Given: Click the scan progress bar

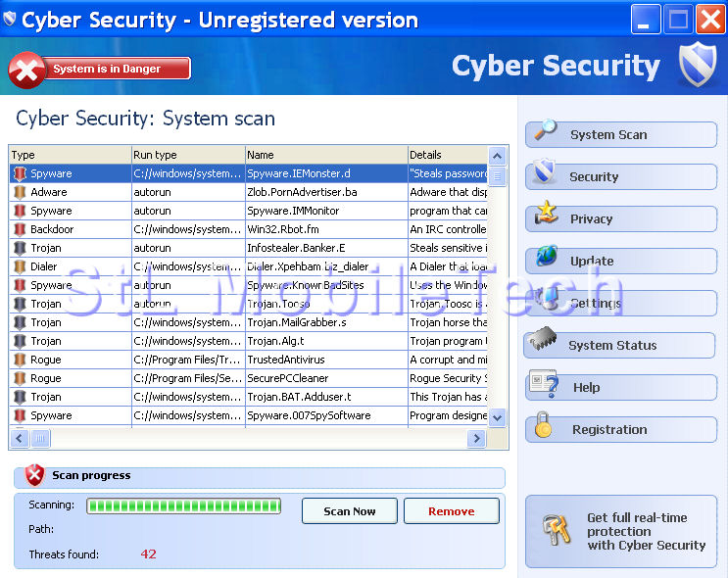Looking at the screenshot, I should click(x=183, y=506).
